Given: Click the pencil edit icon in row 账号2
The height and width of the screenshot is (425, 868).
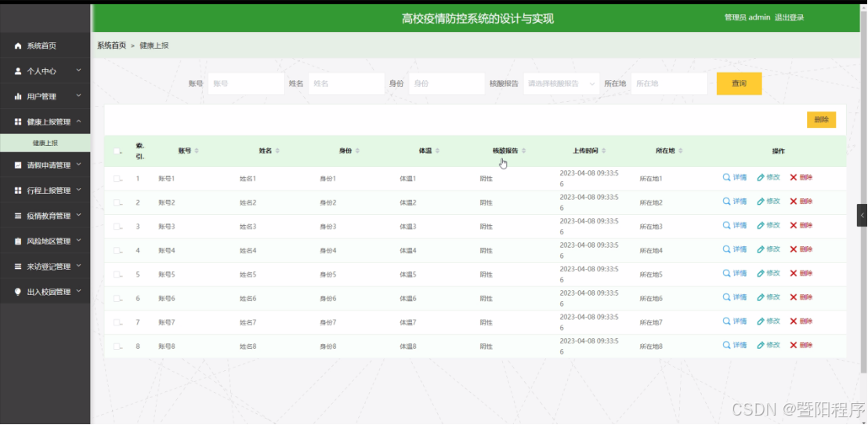Looking at the screenshot, I should pyautogui.click(x=761, y=202).
